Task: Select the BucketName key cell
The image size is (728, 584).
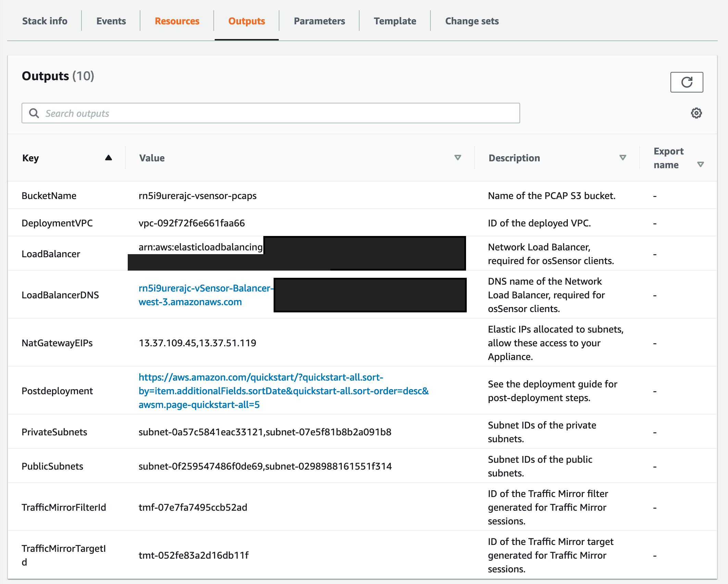Action: [x=49, y=196]
